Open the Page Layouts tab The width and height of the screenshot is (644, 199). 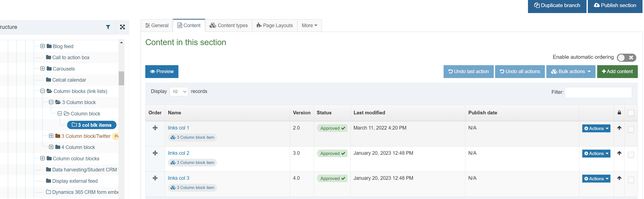(x=275, y=25)
